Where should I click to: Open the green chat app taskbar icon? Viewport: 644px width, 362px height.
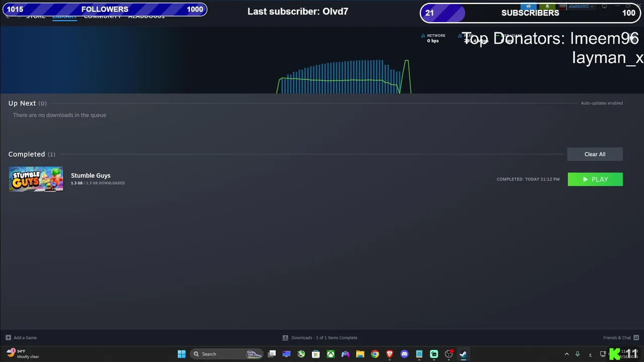click(434, 354)
